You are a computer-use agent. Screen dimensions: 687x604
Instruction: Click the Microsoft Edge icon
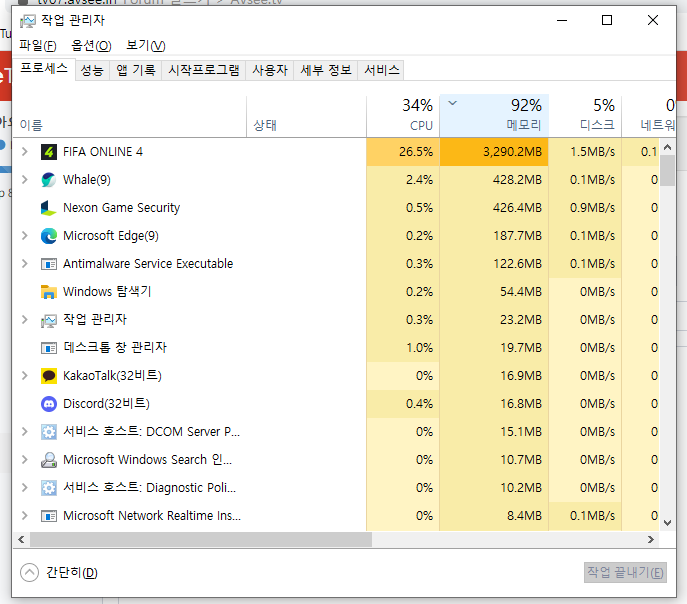[49, 236]
